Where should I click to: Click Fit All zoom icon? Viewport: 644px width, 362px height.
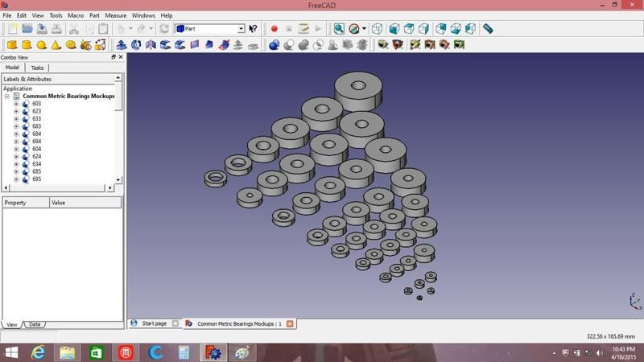[339, 29]
